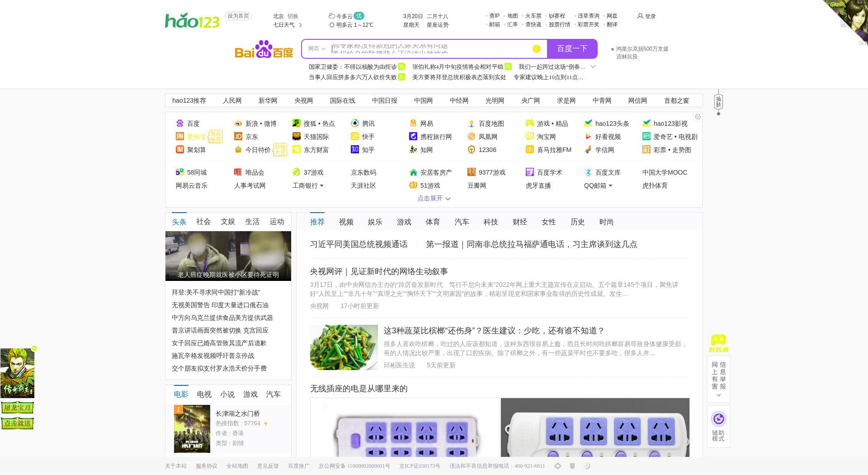Image resolution: width=868 pixels, height=475 pixels.
Task: Close the floating game ad on left
Action: coord(34,348)
